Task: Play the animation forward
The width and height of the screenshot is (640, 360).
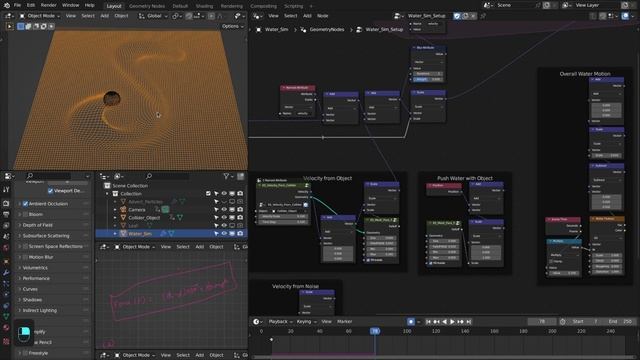Action: pyautogui.click(x=452, y=322)
